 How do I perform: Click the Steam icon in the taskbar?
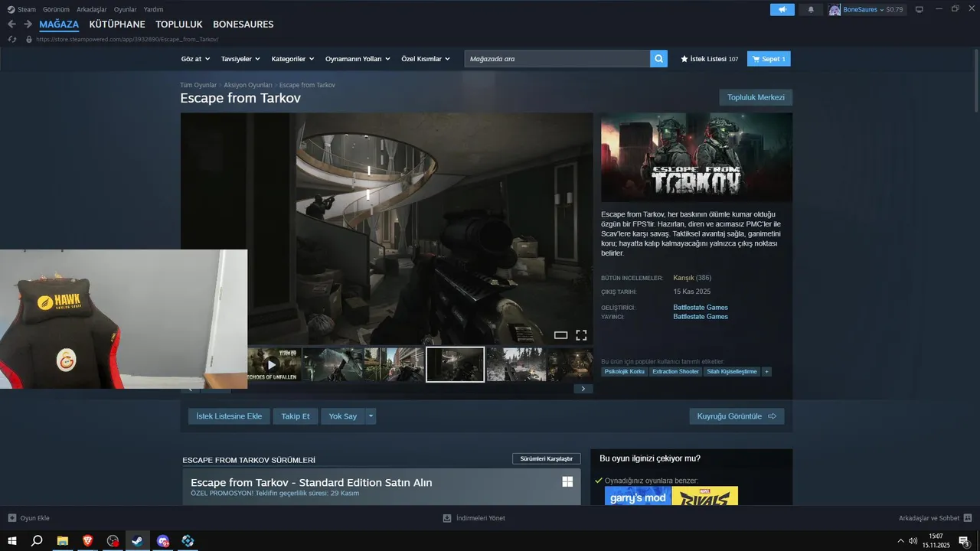[x=137, y=541]
